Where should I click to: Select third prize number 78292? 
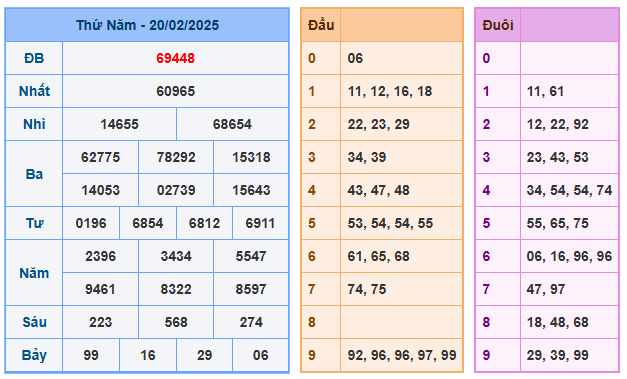(176, 157)
